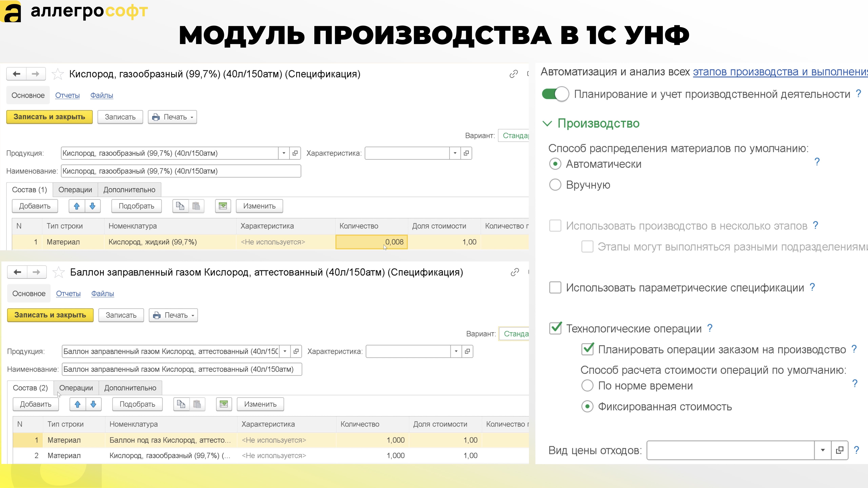Open Отчеты in Кислород газообразный form
Viewport: 868px width, 488px height.
coord(67,95)
